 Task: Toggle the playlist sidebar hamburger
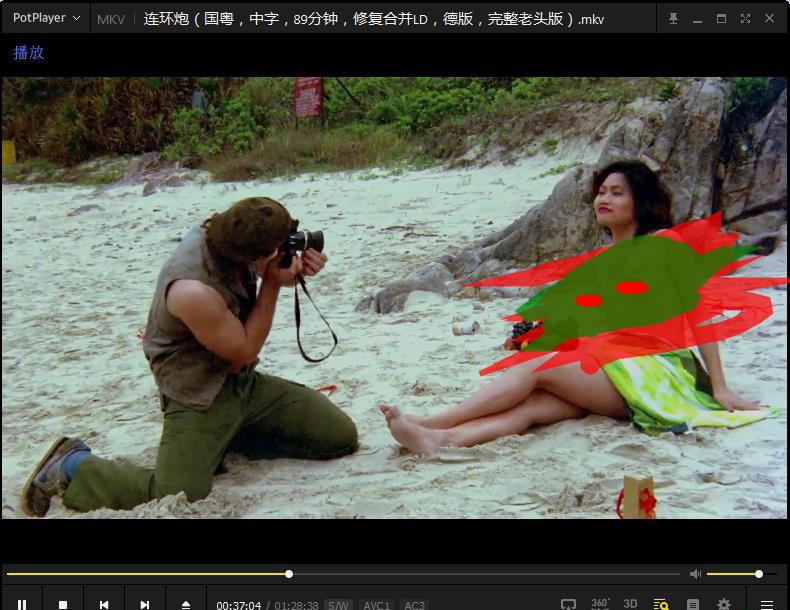(767, 604)
